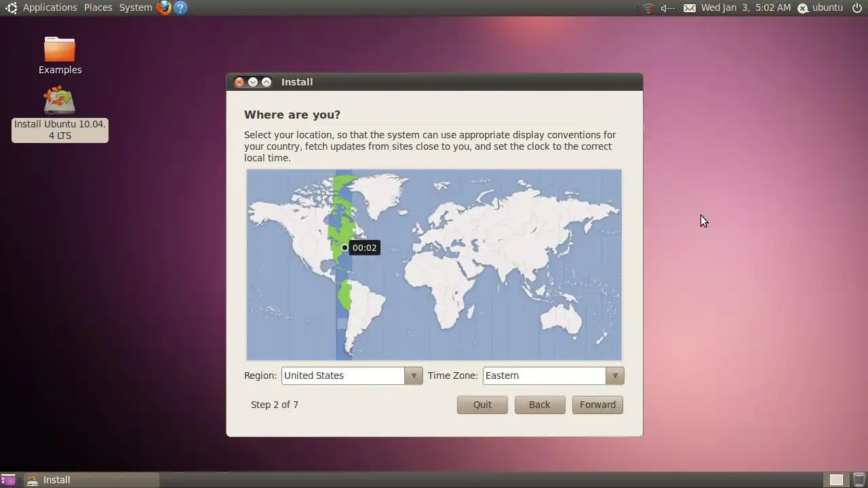Click the 'Step 2 of 7' label
The height and width of the screenshot is (488, 868).
click(x=275, y=405)
